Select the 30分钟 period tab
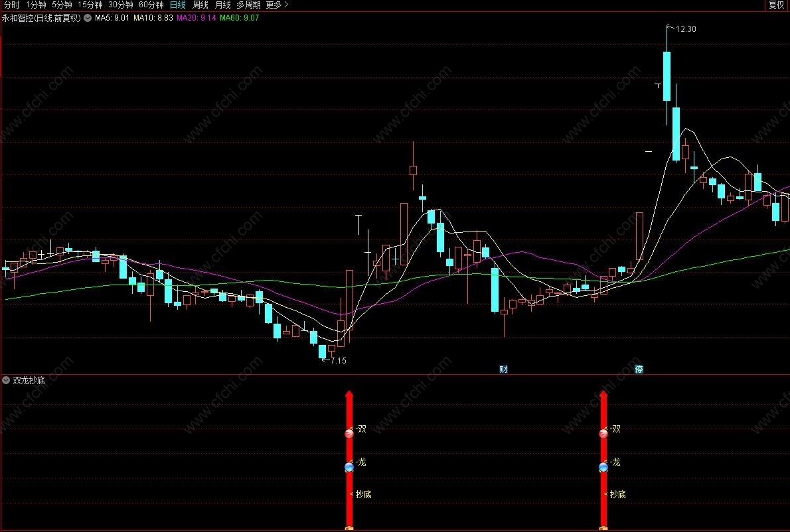The width and height of the screenshot is (790, 532). pos(120,5)
